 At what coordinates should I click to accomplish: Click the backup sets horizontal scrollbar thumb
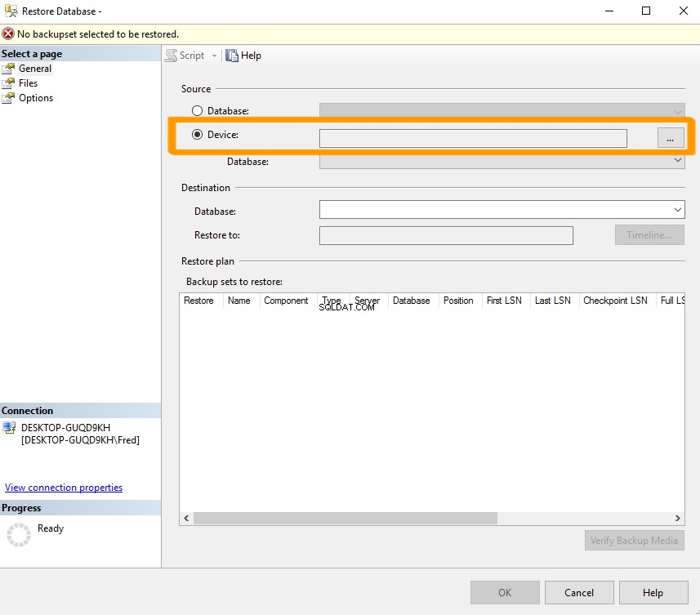tap(345, 518)
